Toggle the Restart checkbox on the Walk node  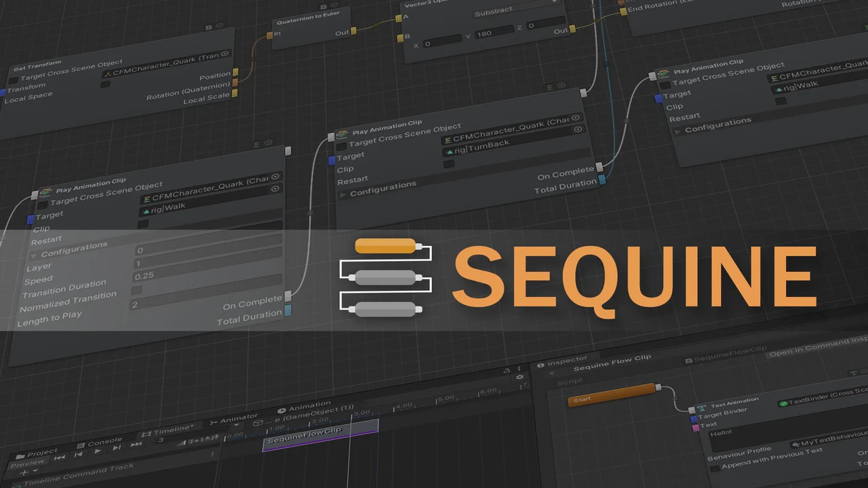coord(143,224)
